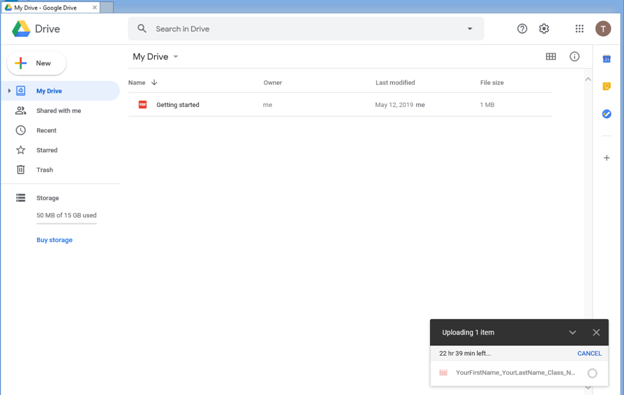Click '50 MB of 15 GB used'

(66, 215)
